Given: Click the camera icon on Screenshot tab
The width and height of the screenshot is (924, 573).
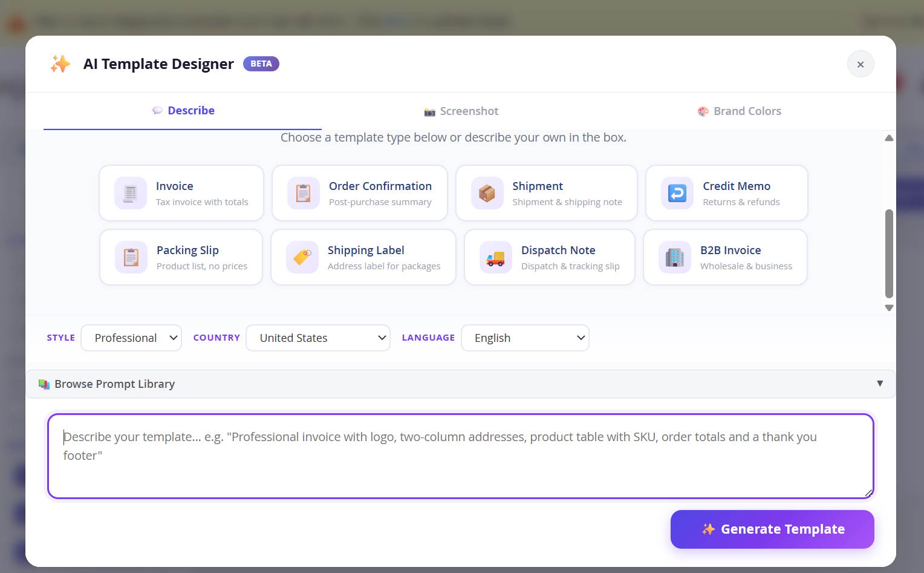Looking at the screenshot, I should tap(430, 112).
